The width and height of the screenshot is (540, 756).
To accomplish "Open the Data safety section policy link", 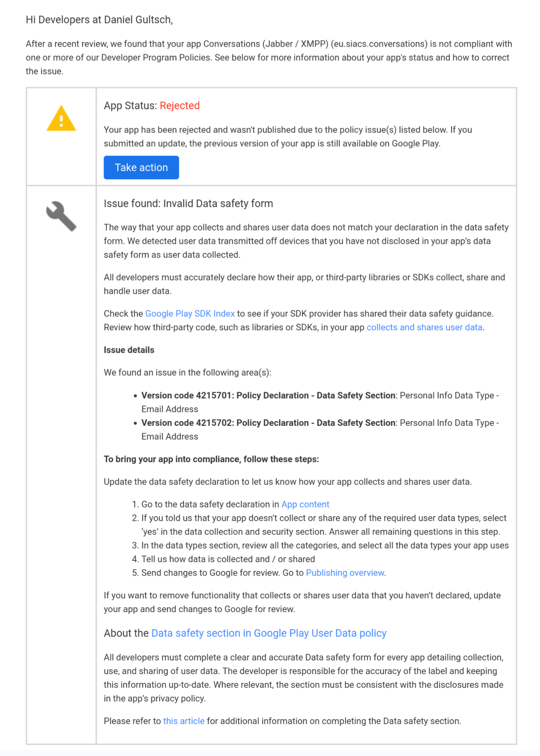I will point(269,633).
